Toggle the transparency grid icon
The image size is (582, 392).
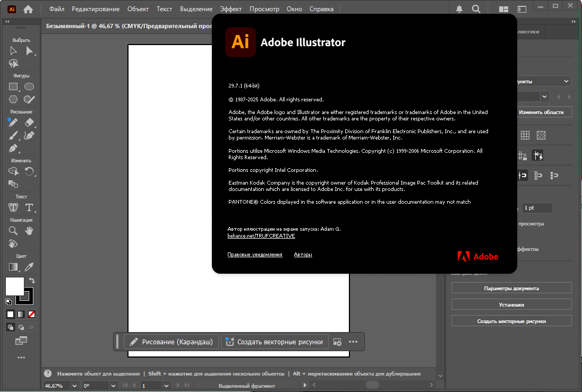click(x=541, y=135)
